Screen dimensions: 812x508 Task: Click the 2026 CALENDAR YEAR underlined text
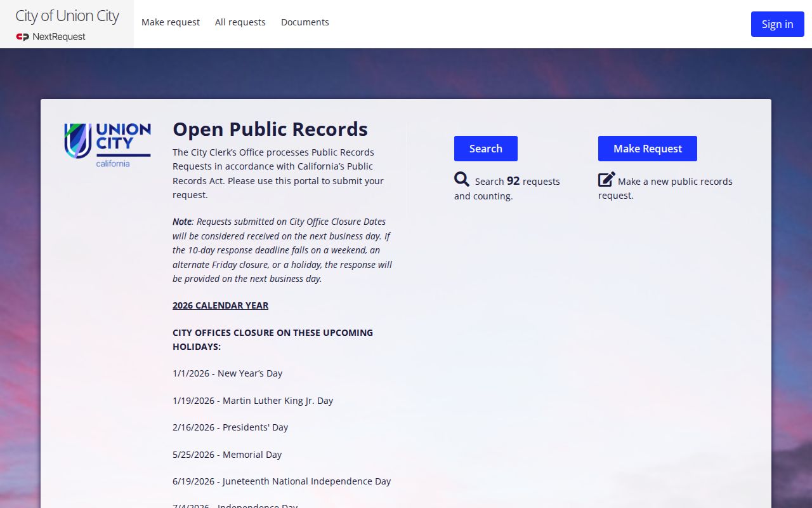pos(221,305)
